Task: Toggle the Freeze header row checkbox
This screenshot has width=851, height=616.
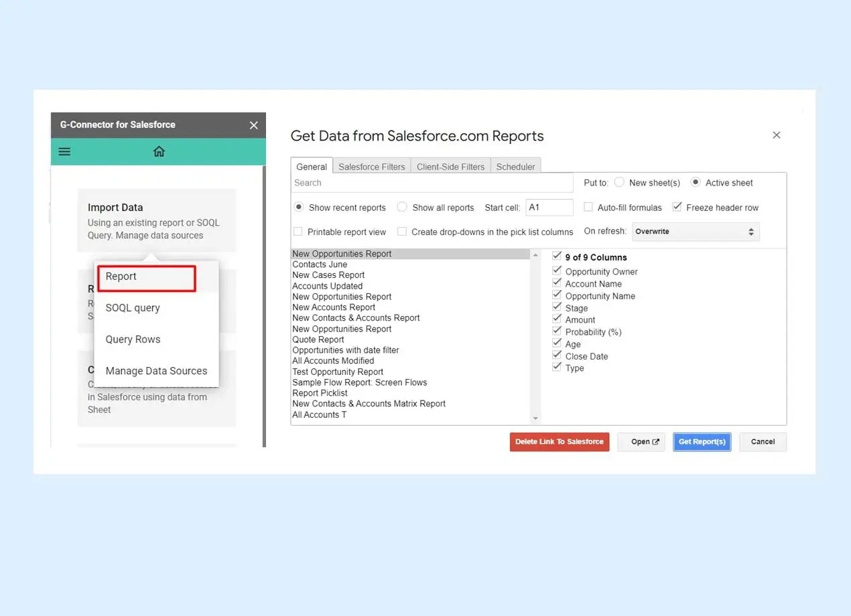Action: (x=677, y=208)
